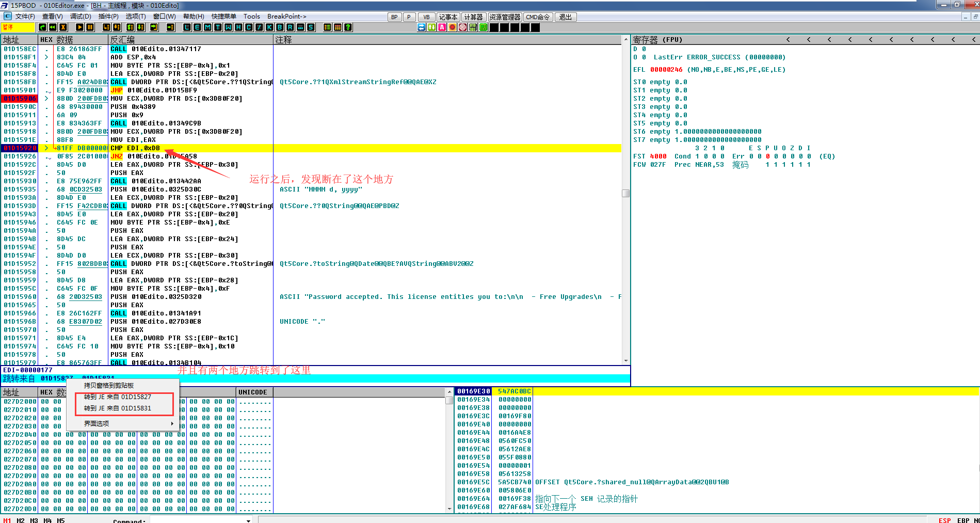Show Breakpoints window via B icon
Viewport: 980px width, 523px height.
pyautogui.click(x=280, y=27)
